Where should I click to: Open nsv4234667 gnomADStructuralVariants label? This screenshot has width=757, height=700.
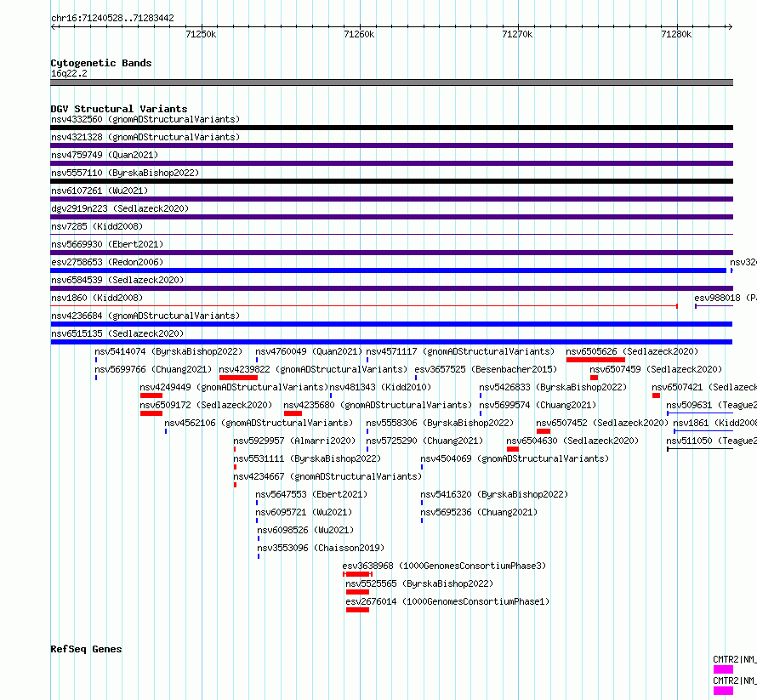pyautogui.click(x=327, y=476)
